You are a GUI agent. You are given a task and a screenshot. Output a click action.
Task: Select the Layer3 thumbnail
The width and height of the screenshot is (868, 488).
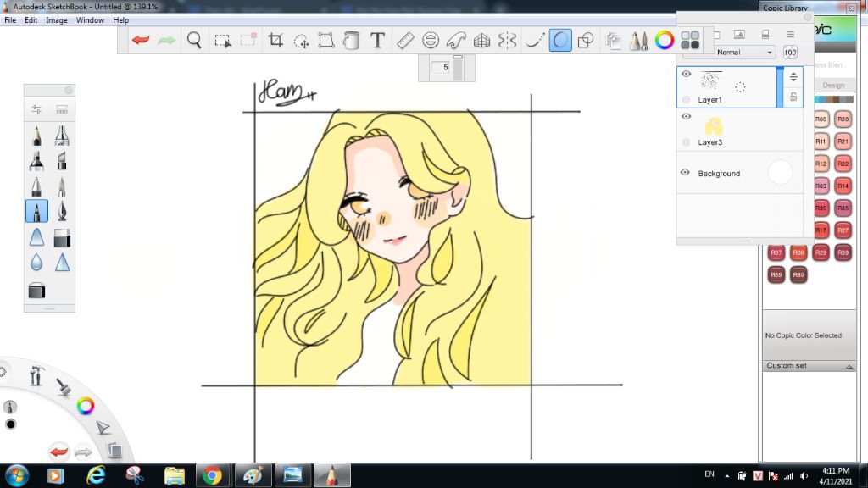click(714, 126)
